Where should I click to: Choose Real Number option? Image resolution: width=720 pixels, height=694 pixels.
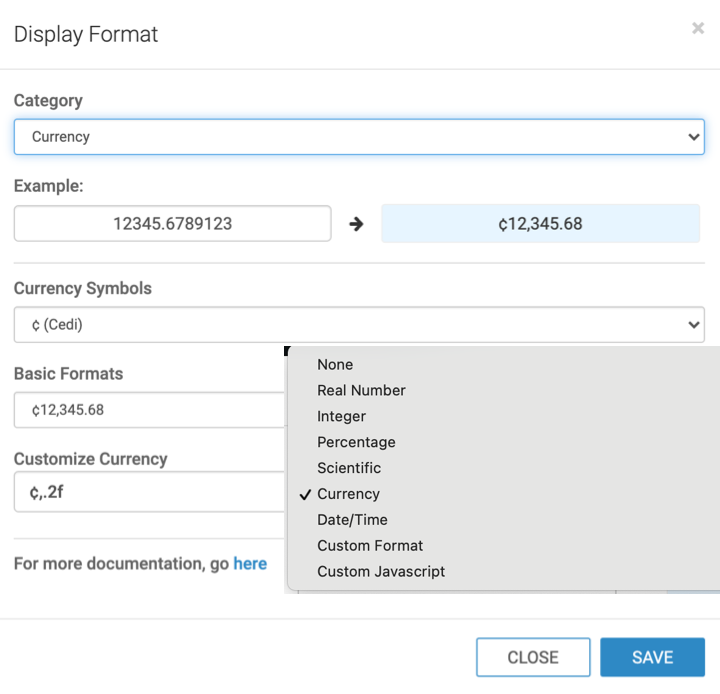point(361,391)
